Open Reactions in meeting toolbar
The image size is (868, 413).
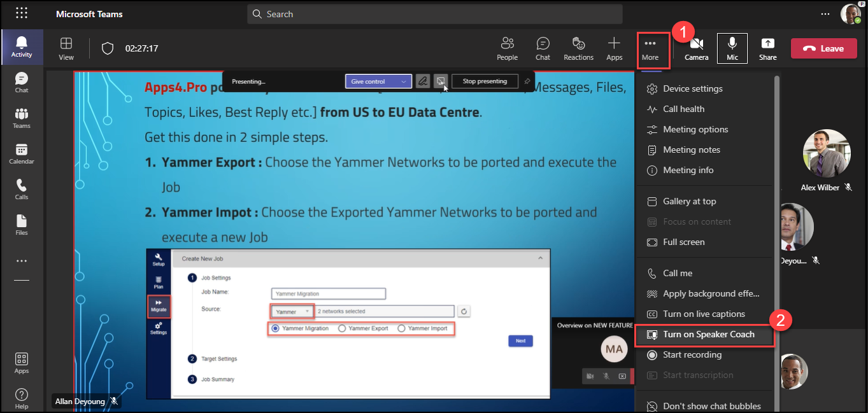[578, 48]
